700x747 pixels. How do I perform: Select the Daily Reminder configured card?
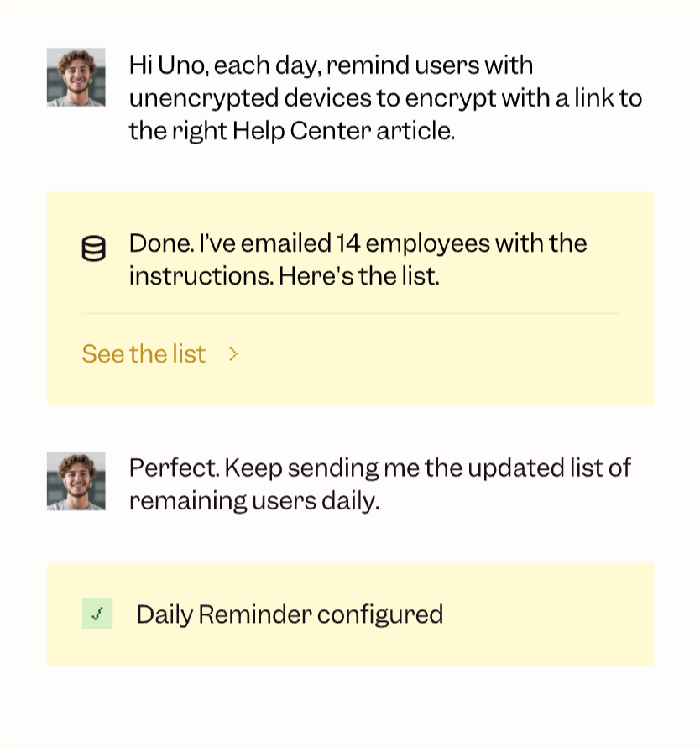pos(350,614)
